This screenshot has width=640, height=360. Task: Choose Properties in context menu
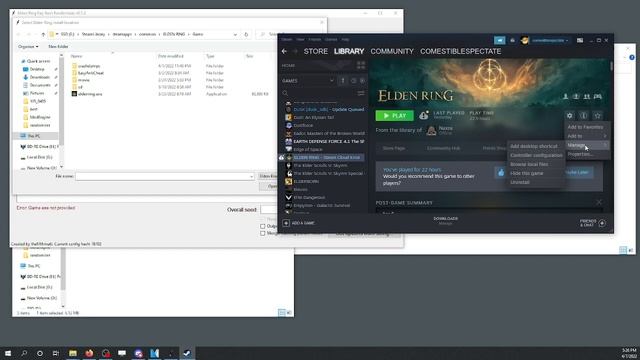point(580,154)
